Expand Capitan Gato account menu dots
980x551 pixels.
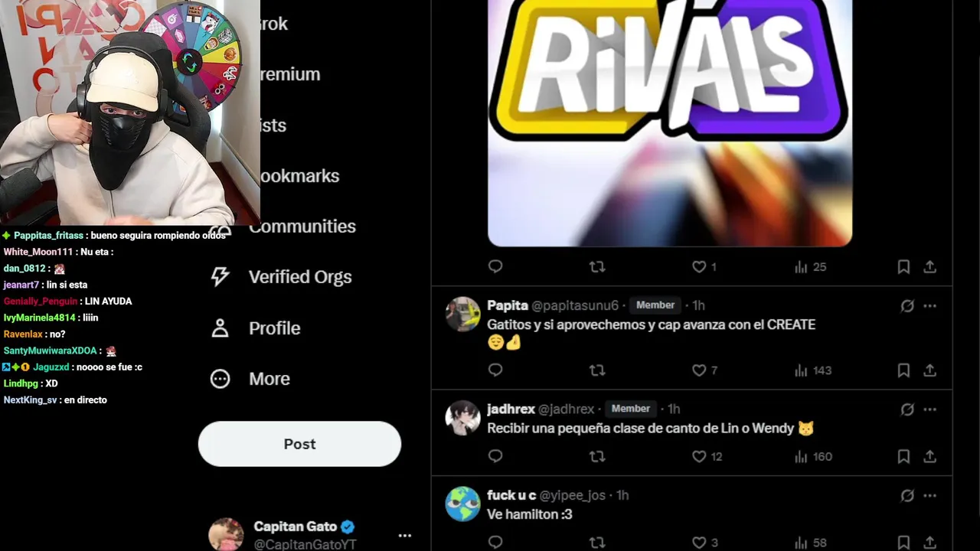point(405,536)
